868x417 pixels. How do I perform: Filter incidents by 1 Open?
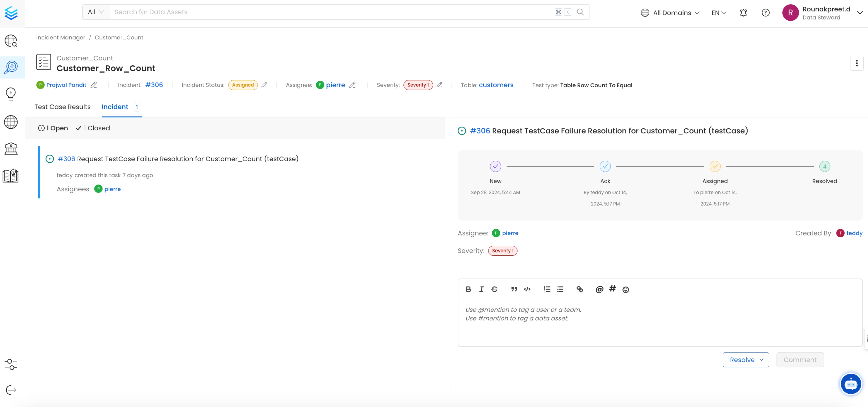point(53,128)
